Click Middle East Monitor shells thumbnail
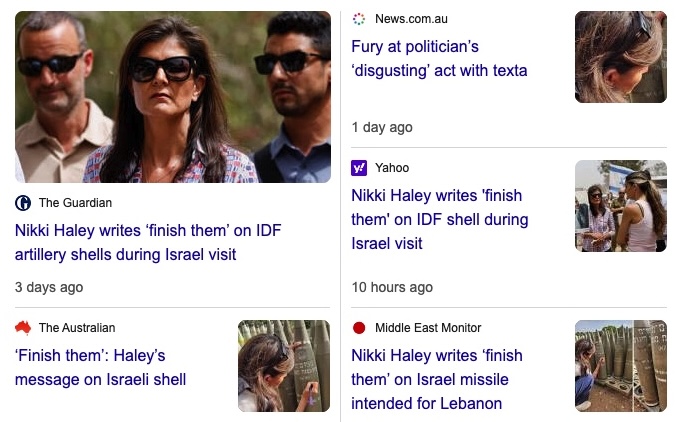The width and height of the screenshot is (681, 422). click(621, 366)
